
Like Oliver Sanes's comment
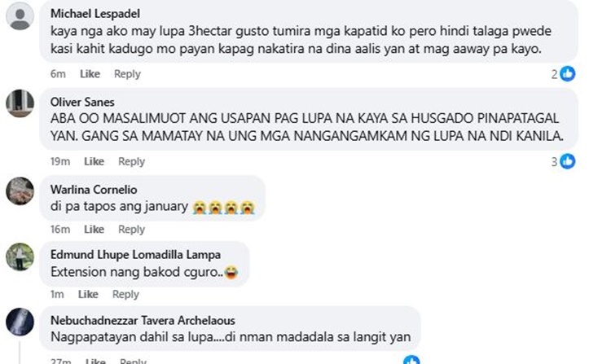click(95, 161)
